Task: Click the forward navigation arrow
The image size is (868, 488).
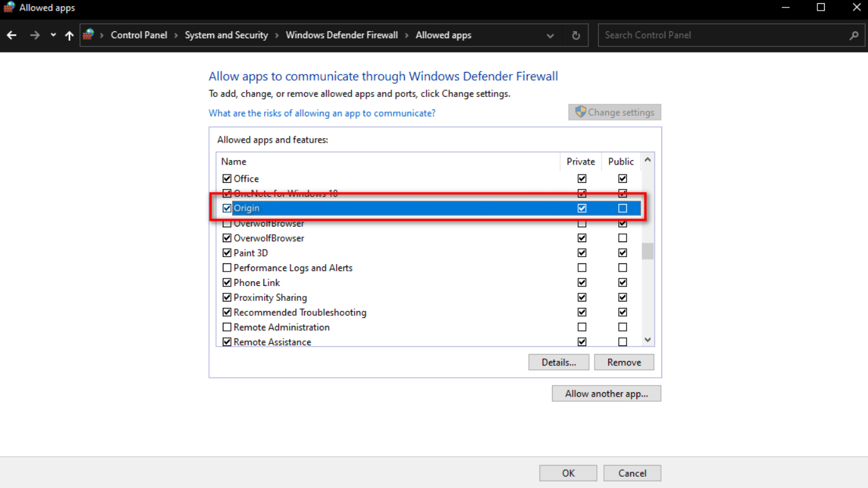Action: pos(35,35)
